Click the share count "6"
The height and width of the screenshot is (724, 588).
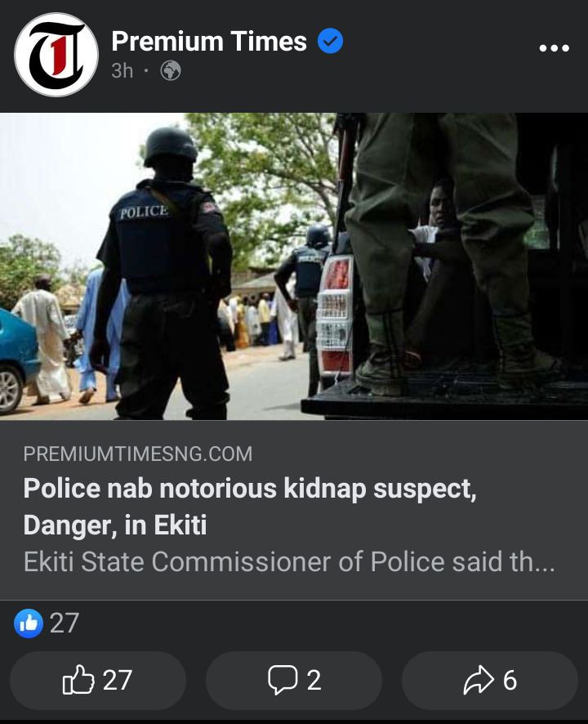[510, 680]
